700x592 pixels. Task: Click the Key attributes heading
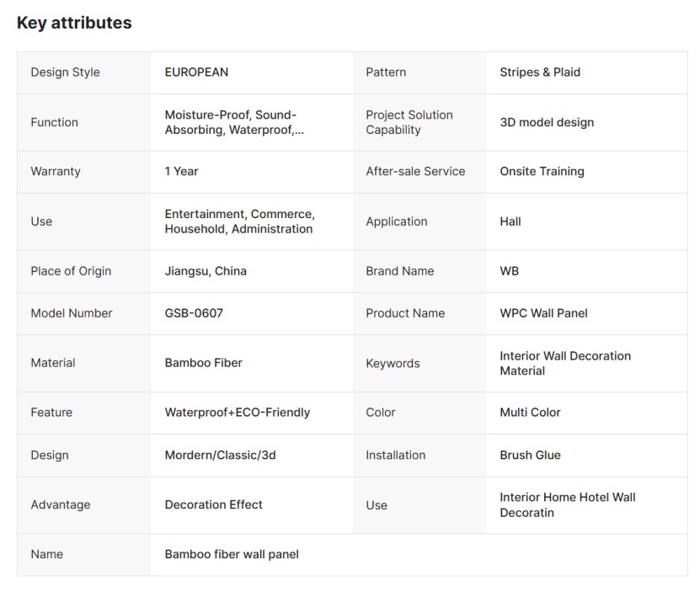(x=74, y=23)
